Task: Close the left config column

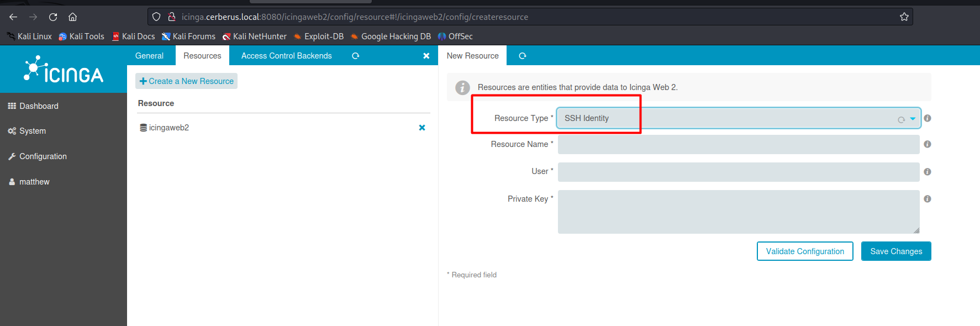Action: 426,56
